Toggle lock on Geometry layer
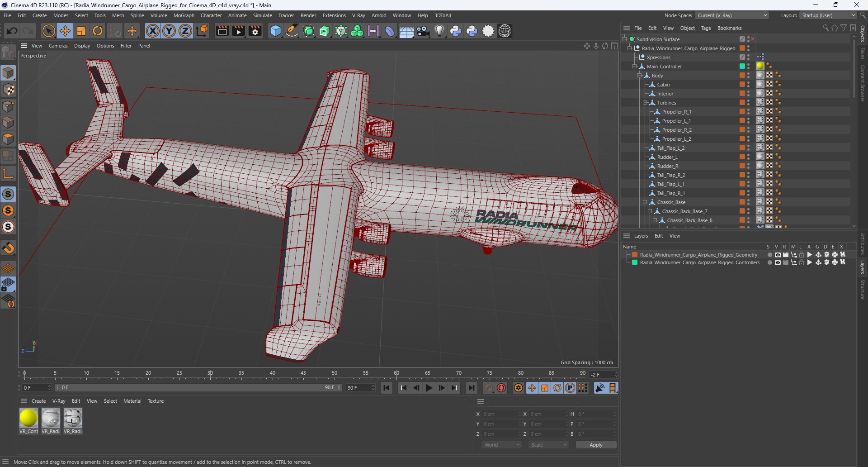Screen dimensions: 868x467 tap(802, 255)
